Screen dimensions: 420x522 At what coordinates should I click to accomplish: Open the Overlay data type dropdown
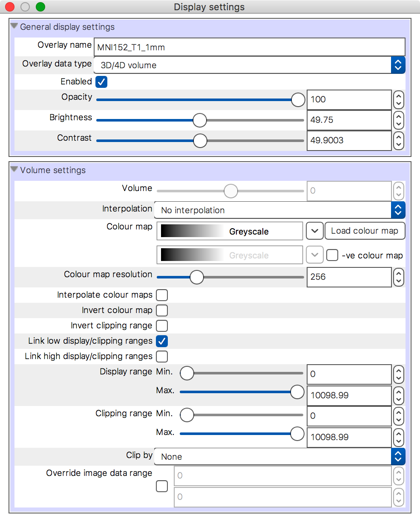398,64
